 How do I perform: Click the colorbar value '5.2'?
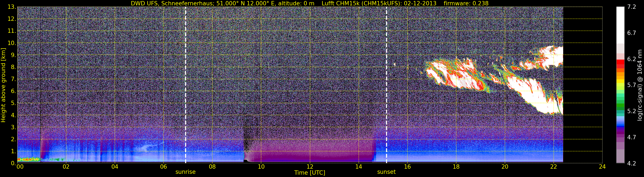point(632,111)
